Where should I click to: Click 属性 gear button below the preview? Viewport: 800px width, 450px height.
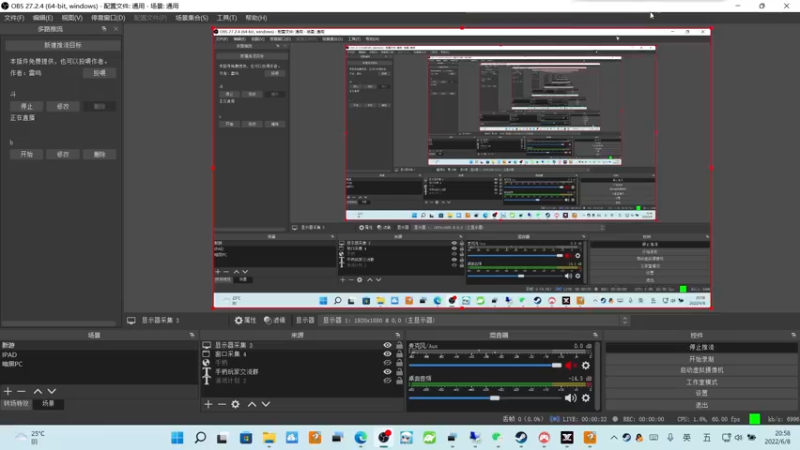pos(245,320)
